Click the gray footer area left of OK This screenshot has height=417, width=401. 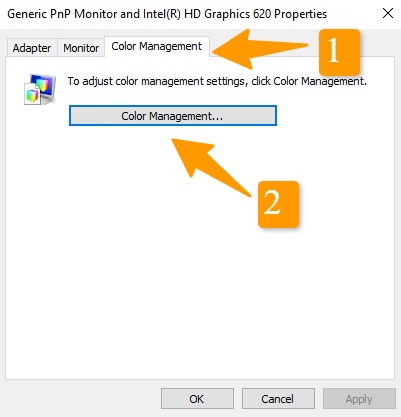click(x=82, y=398)
